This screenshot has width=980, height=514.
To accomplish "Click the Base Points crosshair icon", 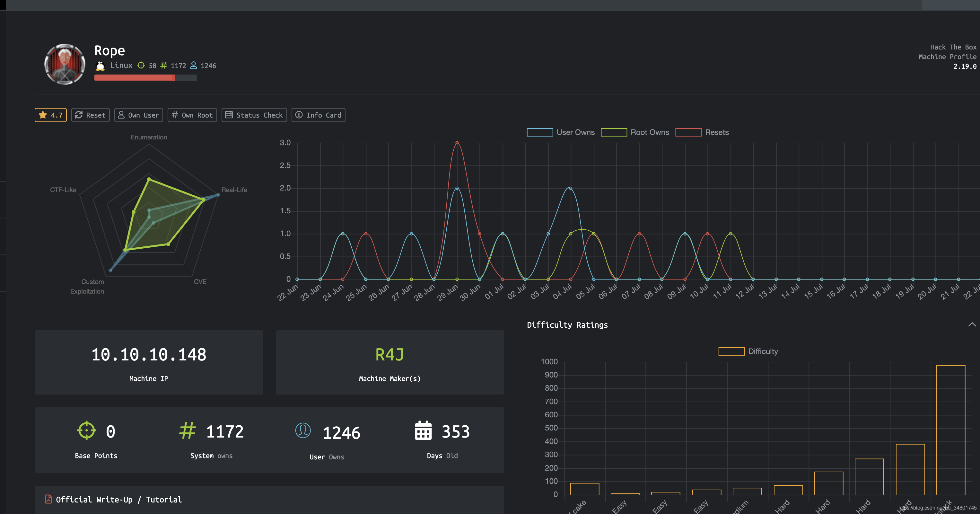I will 86,430.
